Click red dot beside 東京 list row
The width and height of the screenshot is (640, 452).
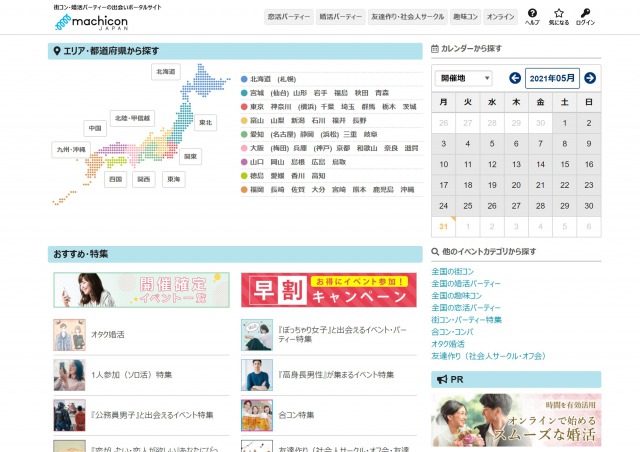click(x=244, y=107)
